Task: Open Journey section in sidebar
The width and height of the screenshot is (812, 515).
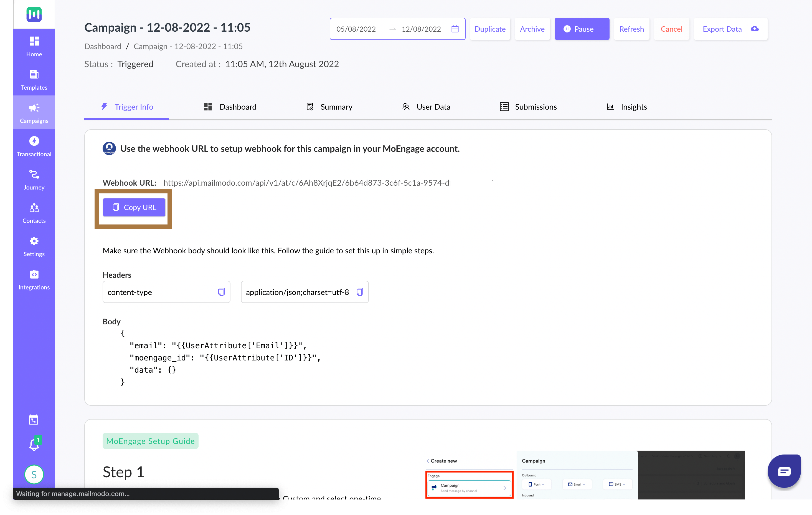Action: 34,180
